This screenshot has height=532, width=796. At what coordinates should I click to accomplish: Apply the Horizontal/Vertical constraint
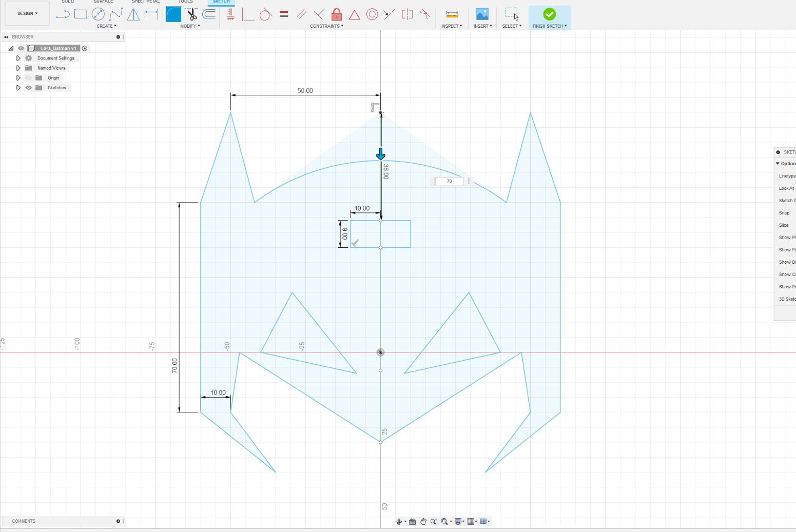231,14
